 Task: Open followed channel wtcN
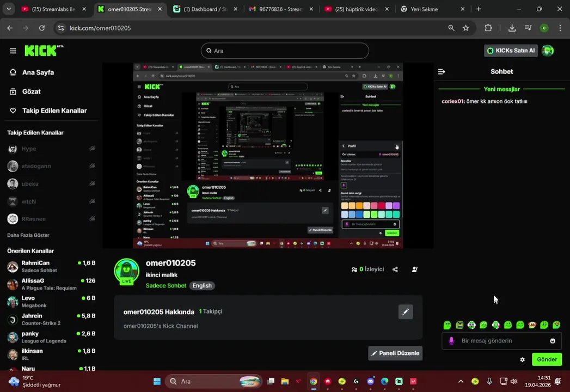[x=51, y=201]
